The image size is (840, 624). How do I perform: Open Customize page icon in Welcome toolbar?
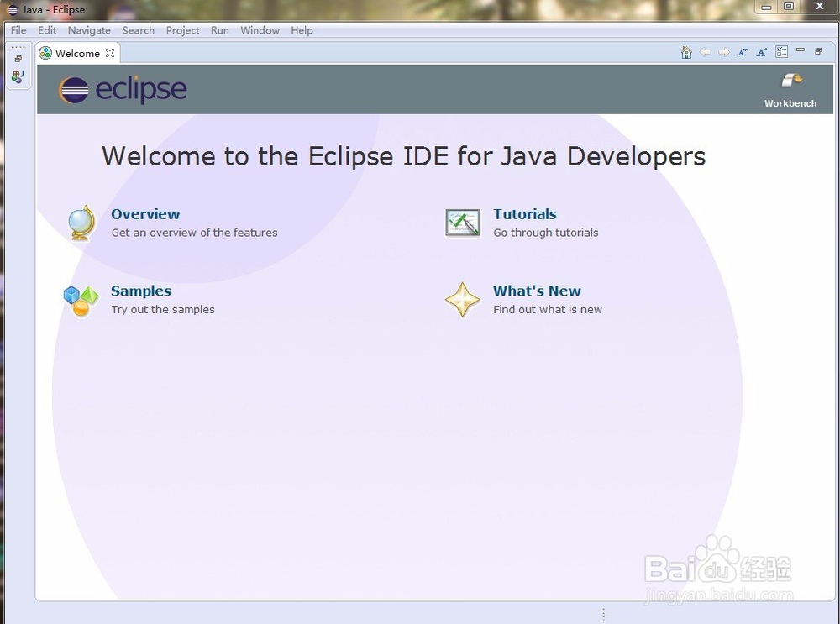781,52
